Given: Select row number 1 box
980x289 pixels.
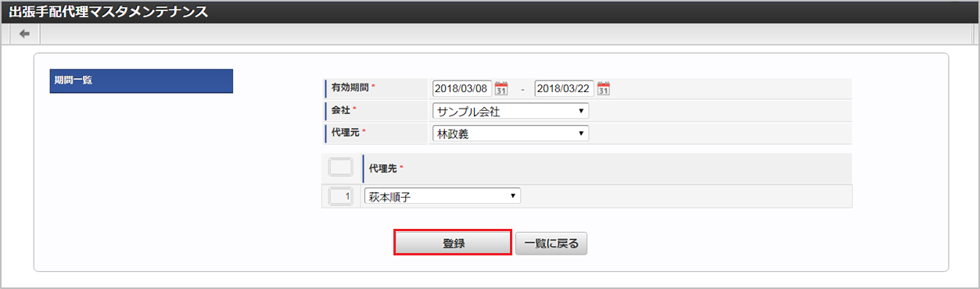Looking at the screenshot, I should (x=341, y=197).
